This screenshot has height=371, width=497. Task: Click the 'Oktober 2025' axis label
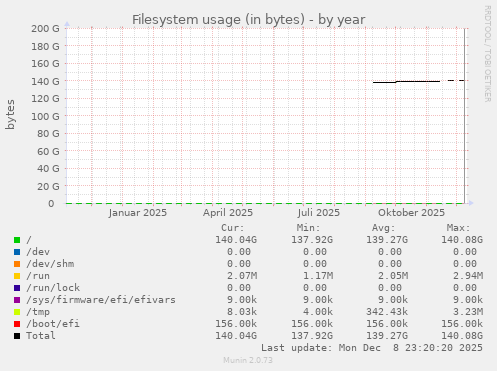click(x=411, y=213)
